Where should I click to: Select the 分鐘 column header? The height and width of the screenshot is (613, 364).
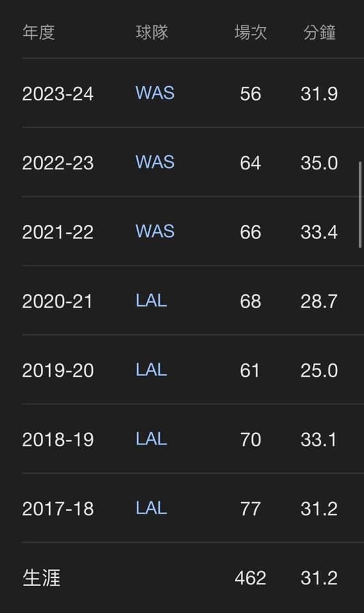tap(319, 32)
